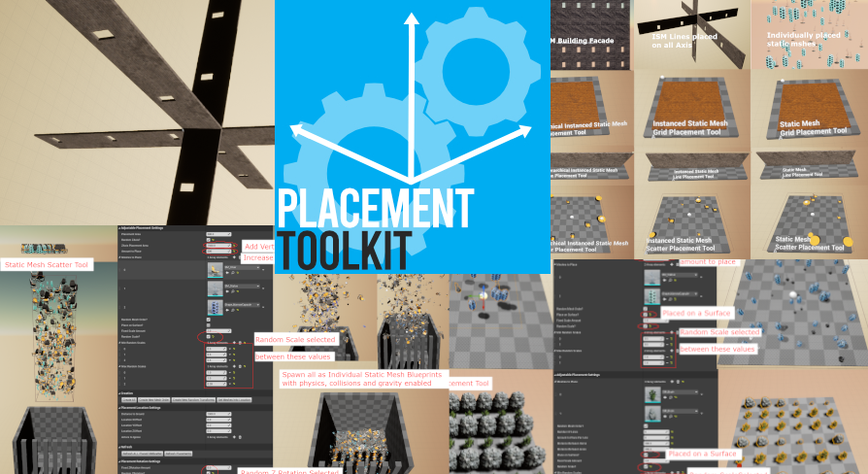Select SM_Chair mesh thumbnail
Image resolution: width=868 pixels, height=474 pixels.
coord(216,270)
